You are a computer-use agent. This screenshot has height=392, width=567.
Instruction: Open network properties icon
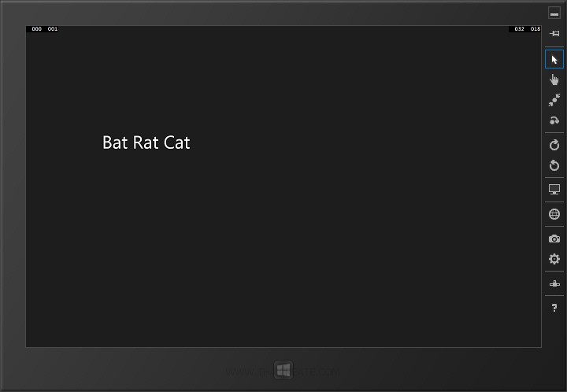554,283
